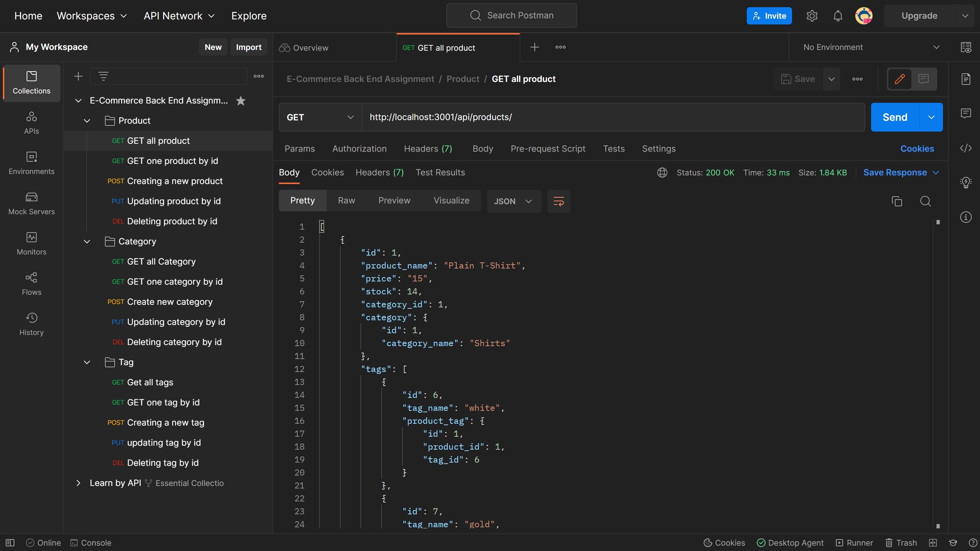Collapse the Category folder in sidebar
Viewport: 980px width, 551px height.
[86, 242]
